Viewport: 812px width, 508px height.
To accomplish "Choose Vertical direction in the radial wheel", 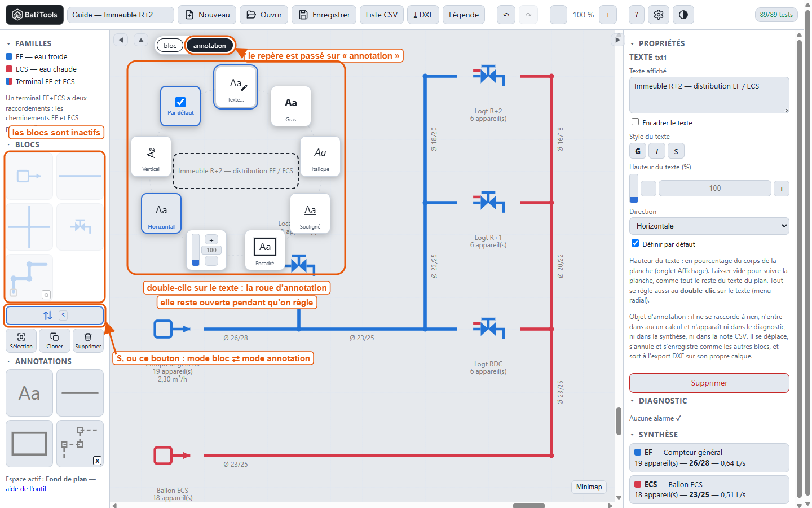I will [151, 156].
